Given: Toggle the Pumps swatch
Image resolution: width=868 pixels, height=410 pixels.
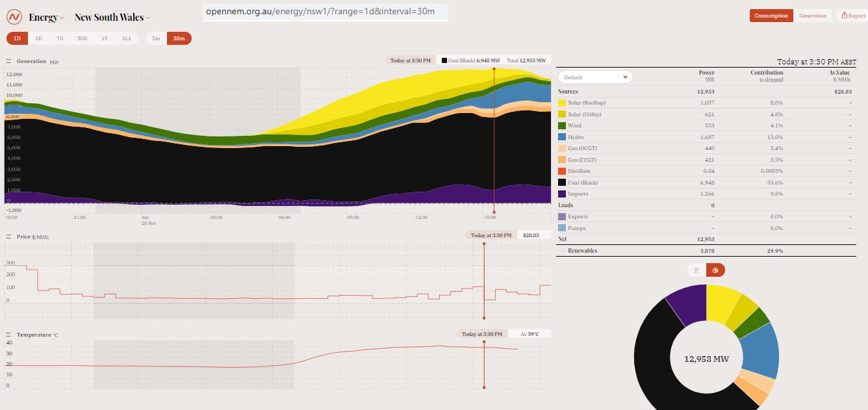Looking at the screenshot, I should click(562, 228).
